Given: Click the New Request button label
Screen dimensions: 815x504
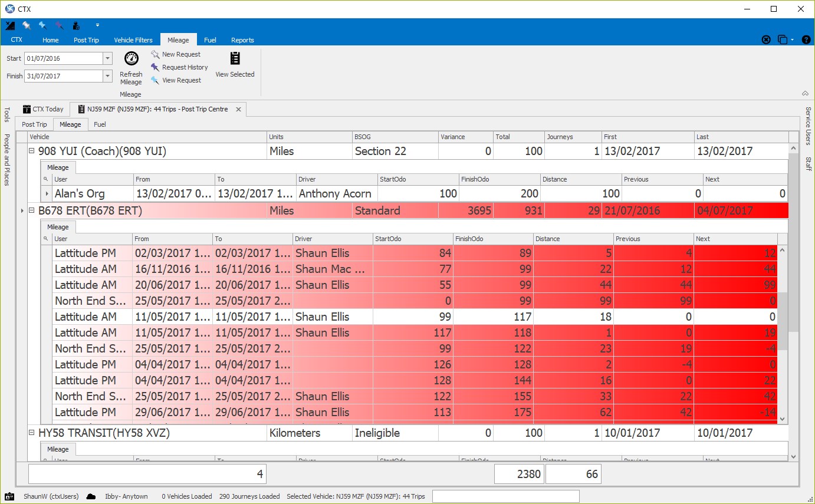Looking at the screenshot, I should [182, 54].
